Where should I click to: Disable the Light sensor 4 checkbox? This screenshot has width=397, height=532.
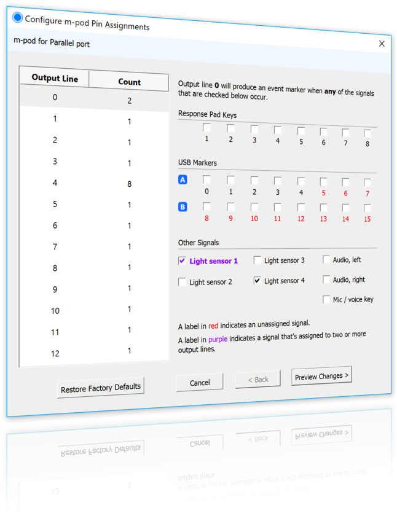(x=257, y=280)
